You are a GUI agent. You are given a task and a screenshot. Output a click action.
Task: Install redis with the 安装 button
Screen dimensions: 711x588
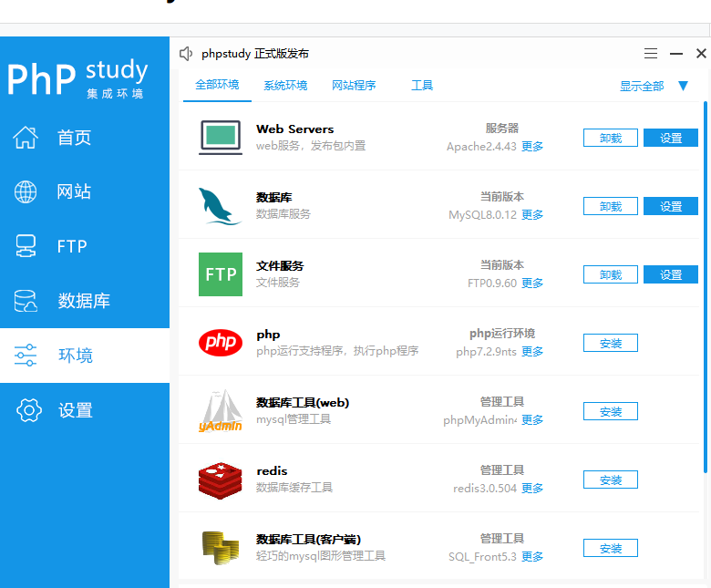tap(611, 480)
